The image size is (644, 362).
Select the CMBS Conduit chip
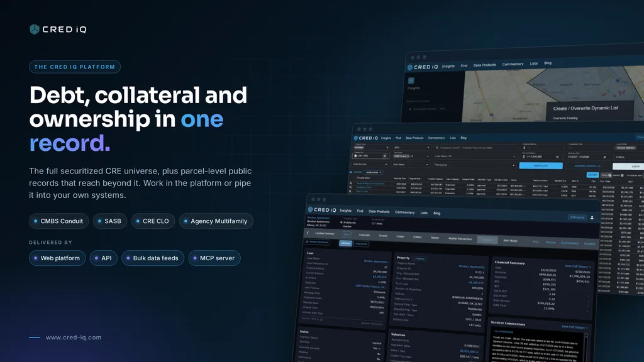[x=58, y=221]
